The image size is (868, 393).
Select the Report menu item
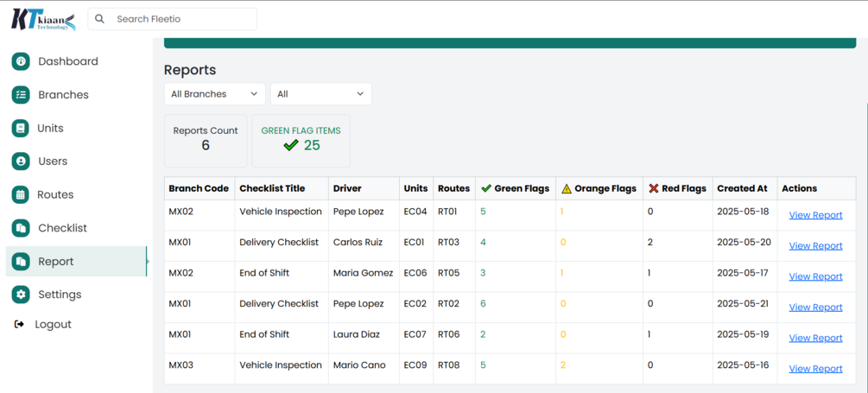point(56,262)
